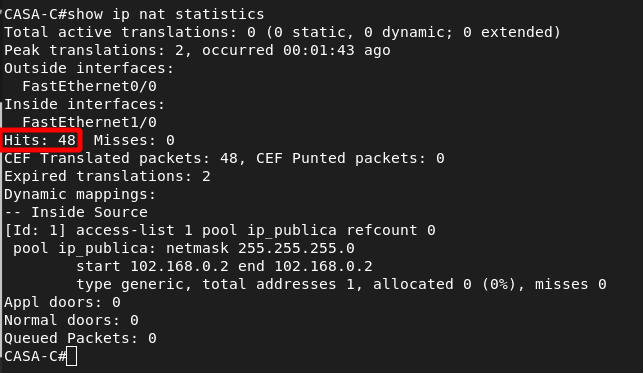Click the CEF Punted packets: 0 text
643x373 pixels.
point(350,158)
